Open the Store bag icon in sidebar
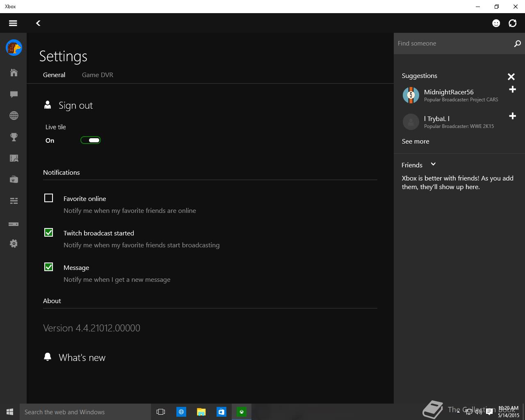Viewport: 525px width, 420px height. click(x=14, y=179)
